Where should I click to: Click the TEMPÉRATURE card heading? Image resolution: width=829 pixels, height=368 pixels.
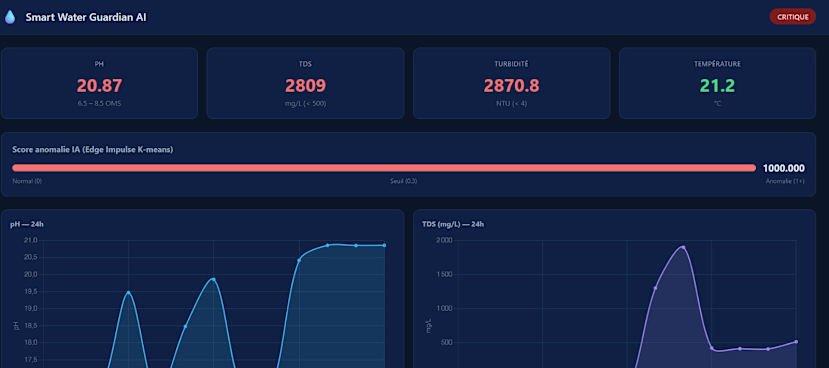tap(717, 64)
